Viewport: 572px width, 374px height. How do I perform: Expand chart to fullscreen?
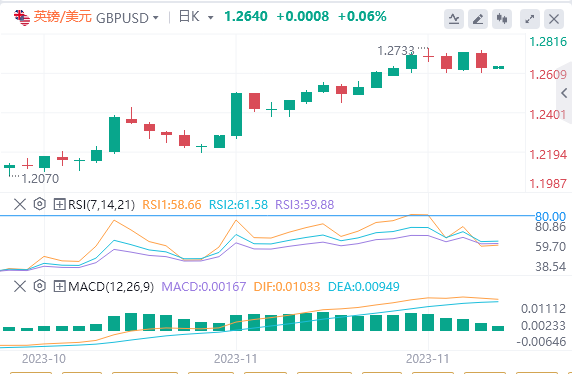530,19
